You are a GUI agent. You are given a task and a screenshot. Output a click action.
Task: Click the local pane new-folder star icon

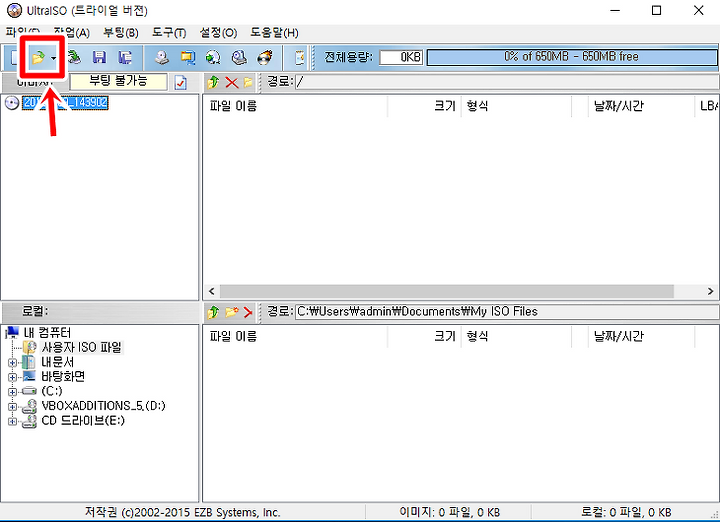click(x=232, y=312)
